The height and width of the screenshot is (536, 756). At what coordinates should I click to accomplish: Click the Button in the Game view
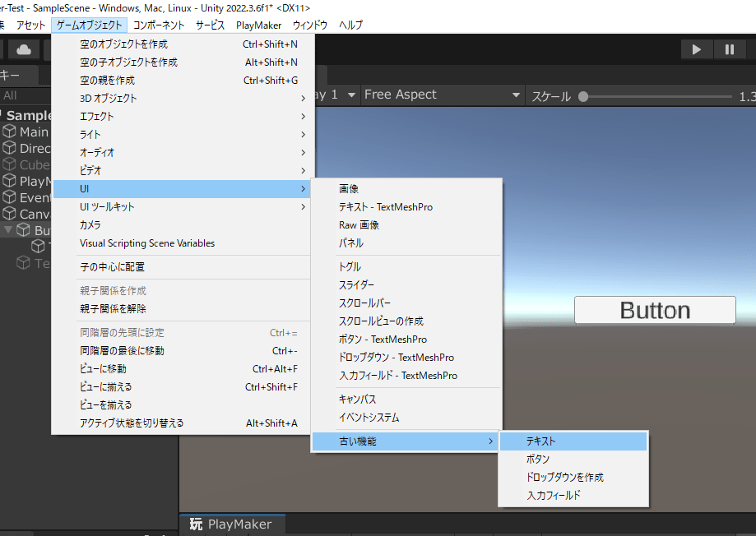point(655,310)
